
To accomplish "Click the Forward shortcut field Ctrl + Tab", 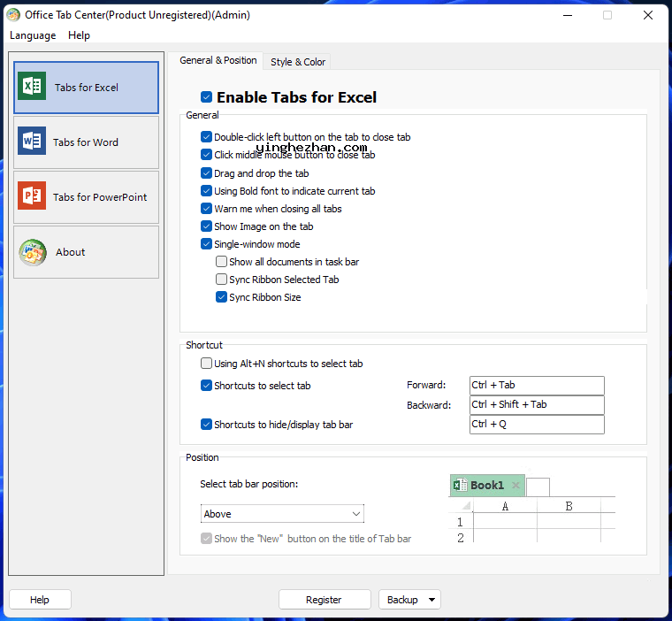I will pos(537,385).
